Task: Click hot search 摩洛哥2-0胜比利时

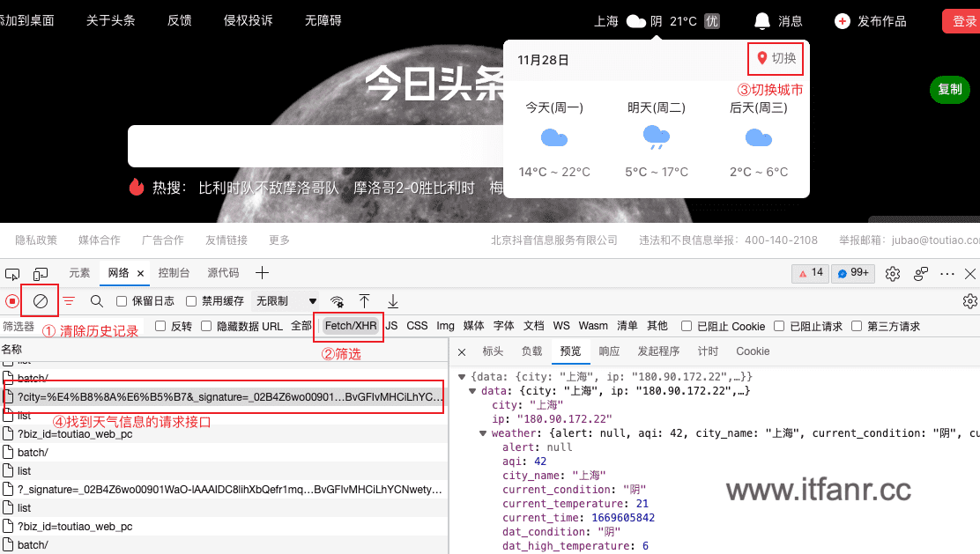Action: click(413, 188)
